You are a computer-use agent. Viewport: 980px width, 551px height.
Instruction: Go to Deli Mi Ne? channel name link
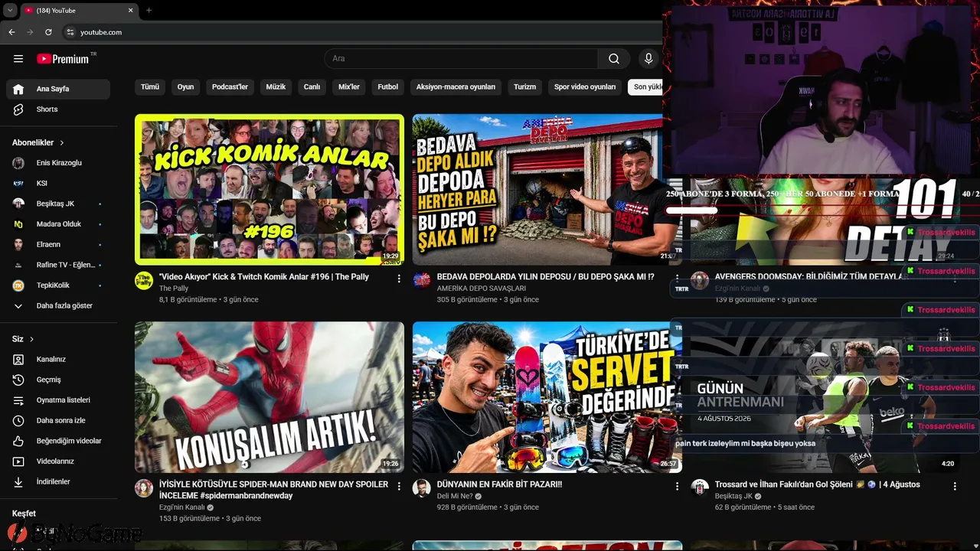tap(455, 496)
